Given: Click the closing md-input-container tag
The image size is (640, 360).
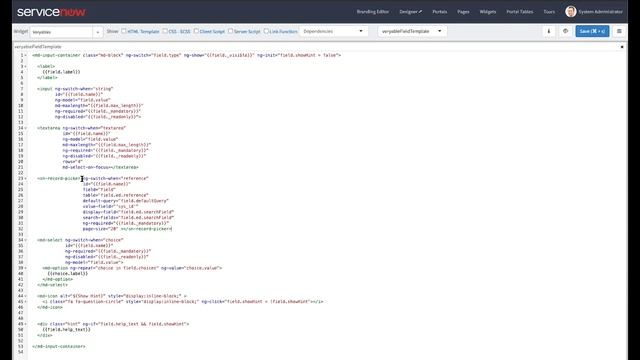Looking at the screenshot, I should pyautogui.click(x=59, y=346).
